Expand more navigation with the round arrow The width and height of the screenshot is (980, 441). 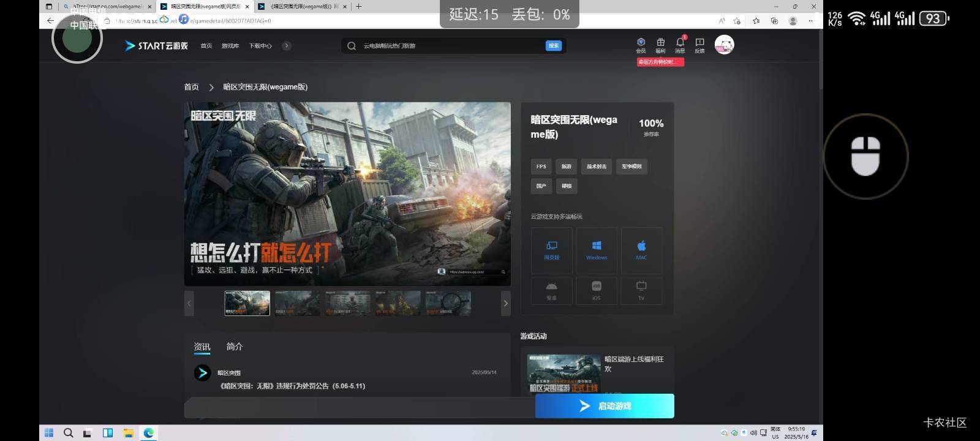[286, 46]
